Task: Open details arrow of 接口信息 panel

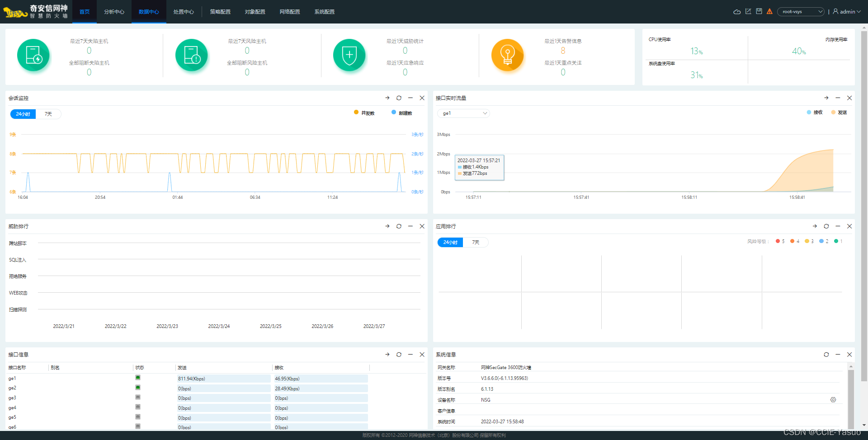Action: pos(387,355)
